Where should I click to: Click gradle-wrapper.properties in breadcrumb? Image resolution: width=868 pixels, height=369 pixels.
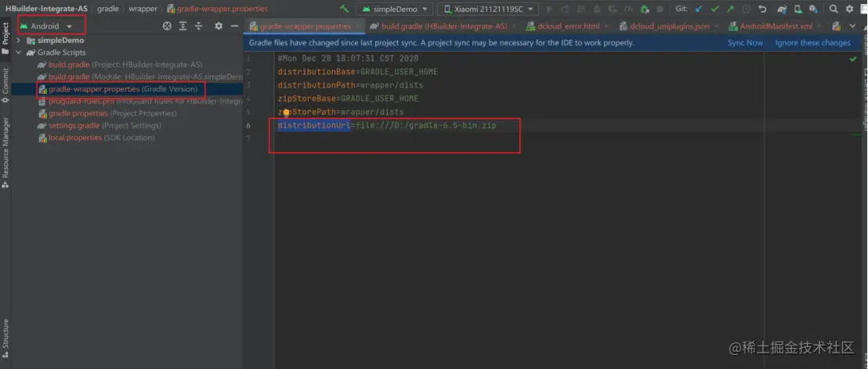217,9
